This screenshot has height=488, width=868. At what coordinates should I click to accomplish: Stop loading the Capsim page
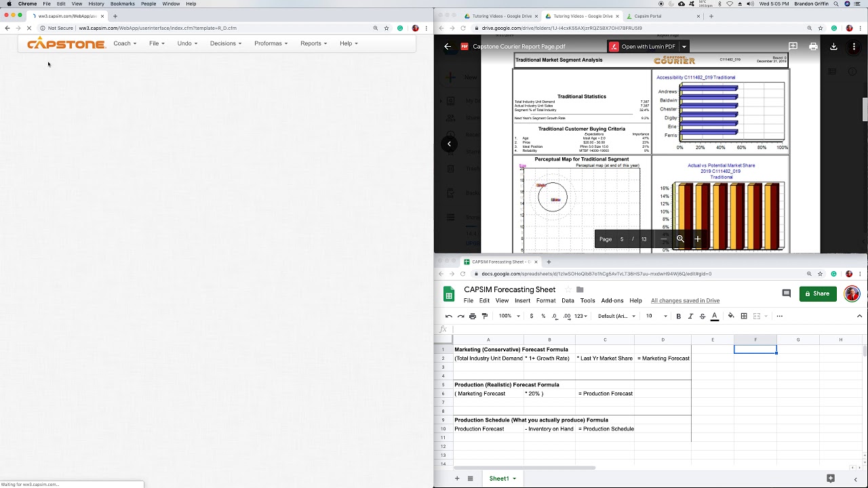[29, 28]
